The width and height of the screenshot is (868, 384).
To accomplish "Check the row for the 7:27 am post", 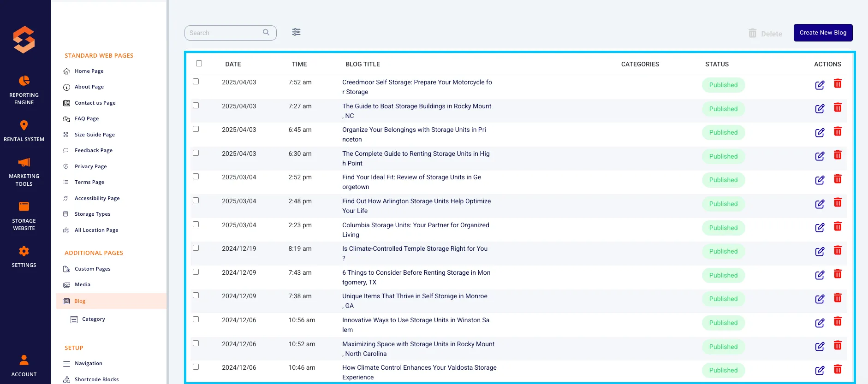I will (196, 106).
